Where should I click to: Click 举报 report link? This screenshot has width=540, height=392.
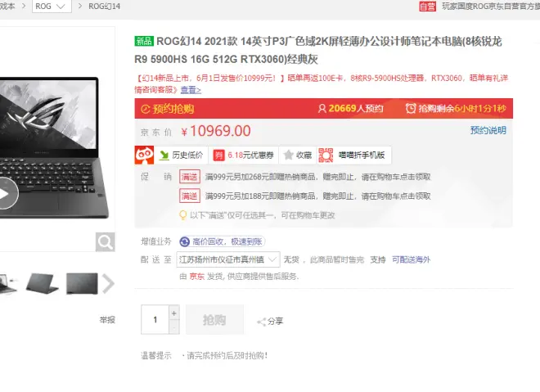coord(107,320)
